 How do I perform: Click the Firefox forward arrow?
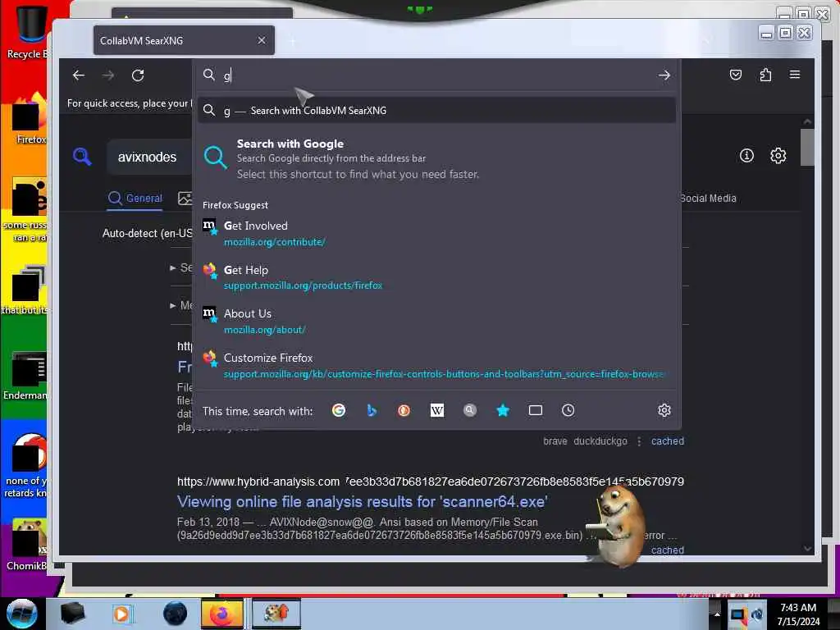click(x=108, y=75)
